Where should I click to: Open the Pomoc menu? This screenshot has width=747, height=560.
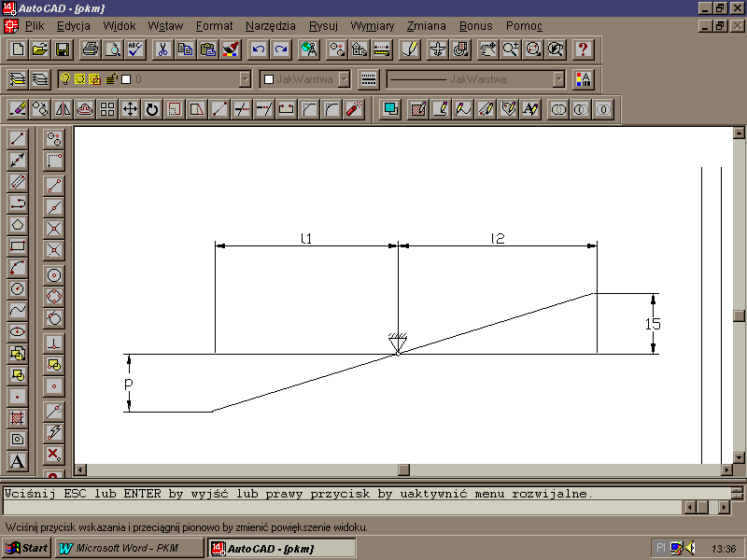point(524,26)
